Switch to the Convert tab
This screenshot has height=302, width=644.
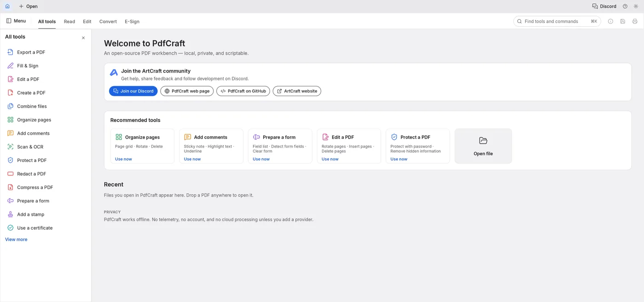click(x=108, y=22)
